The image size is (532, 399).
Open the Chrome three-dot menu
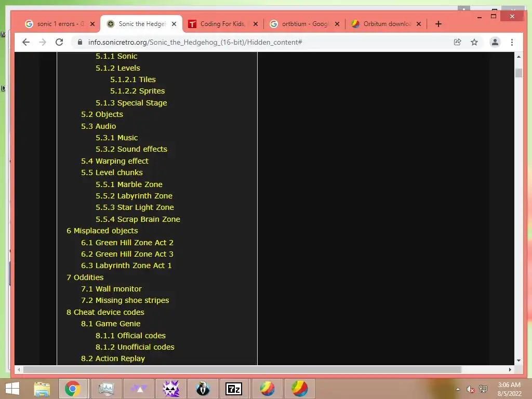pyautogui.click(x=512, y=42)
